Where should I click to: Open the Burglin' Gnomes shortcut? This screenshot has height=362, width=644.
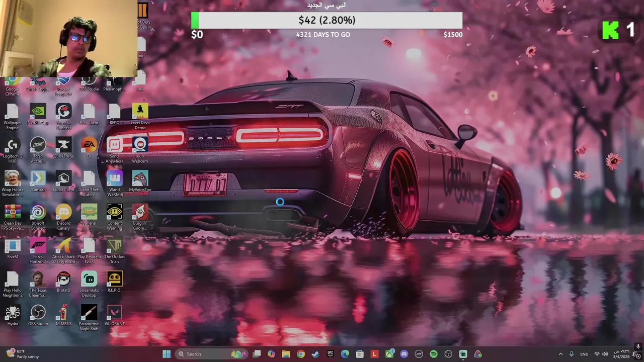click(x=140, y=218)
